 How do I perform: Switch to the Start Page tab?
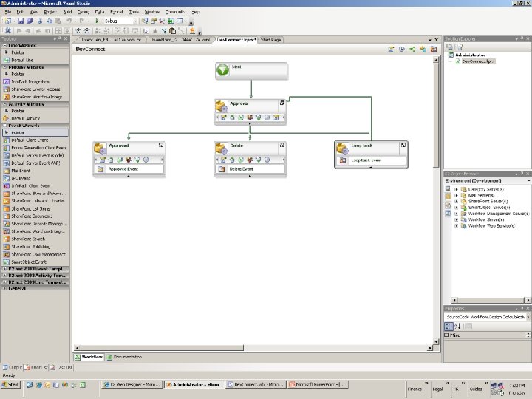[270, 40]
